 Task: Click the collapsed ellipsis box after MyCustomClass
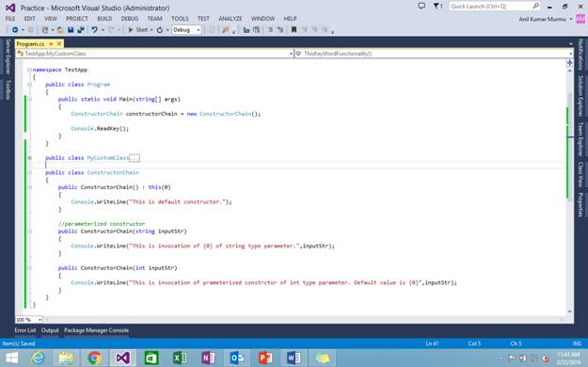click(x=135, y=158)
